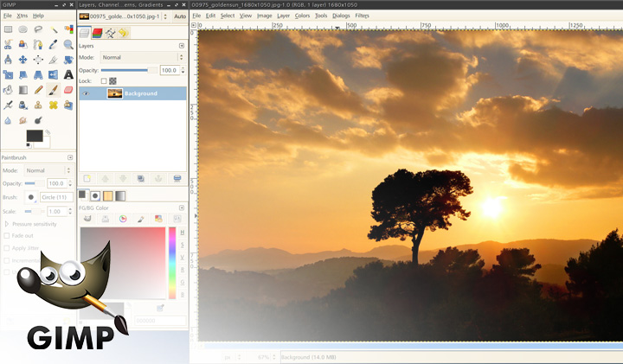Open the Filters menu
This screenshot has width=623, height=364.
click(x=362, y=16)
